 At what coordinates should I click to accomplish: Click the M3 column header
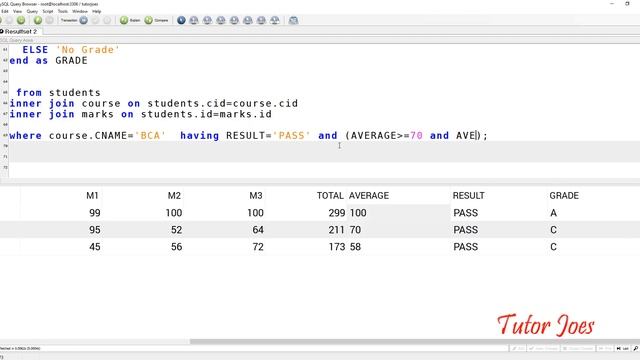point(256,196)
